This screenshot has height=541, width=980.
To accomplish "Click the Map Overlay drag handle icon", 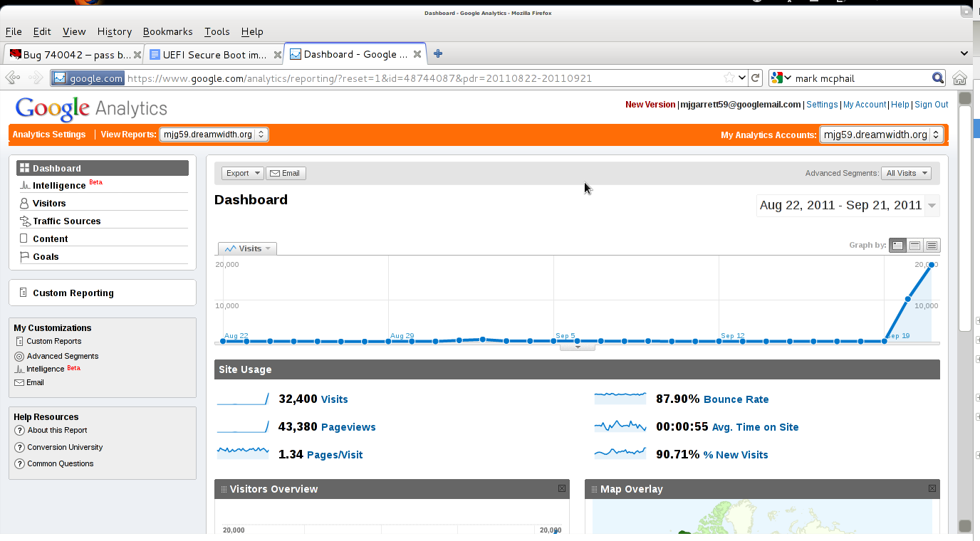I will pos(594,489).
